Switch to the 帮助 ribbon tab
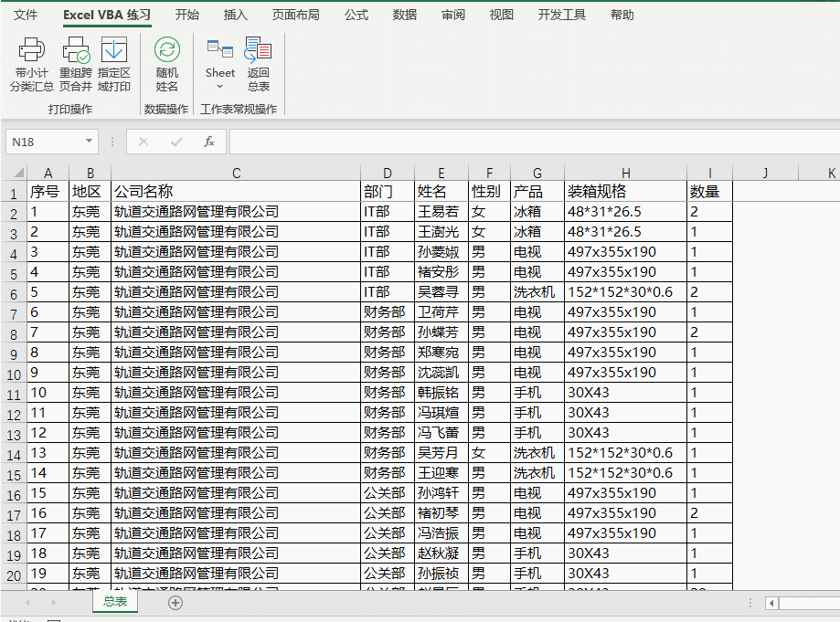 pos(622,15)
